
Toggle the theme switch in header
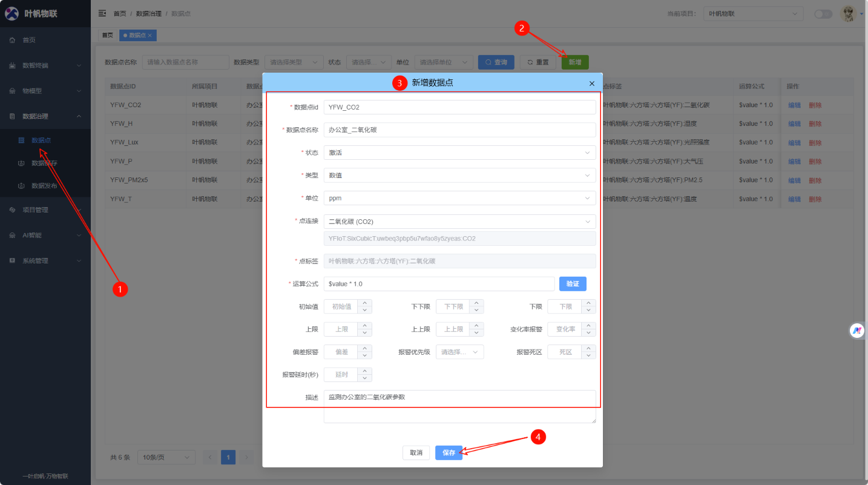[823, 14]
